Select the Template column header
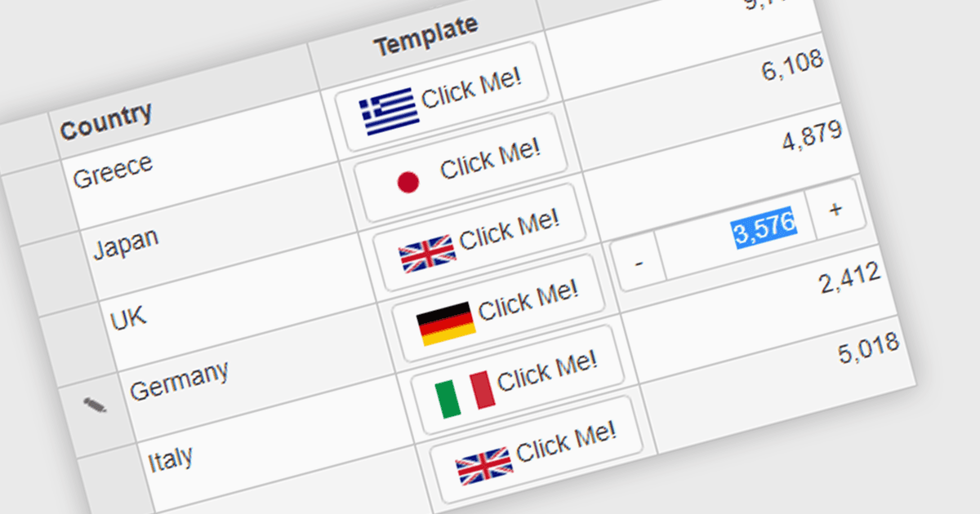Image resolution: width=980 pixels, height=514 pixels. click(x=425, y=37)
